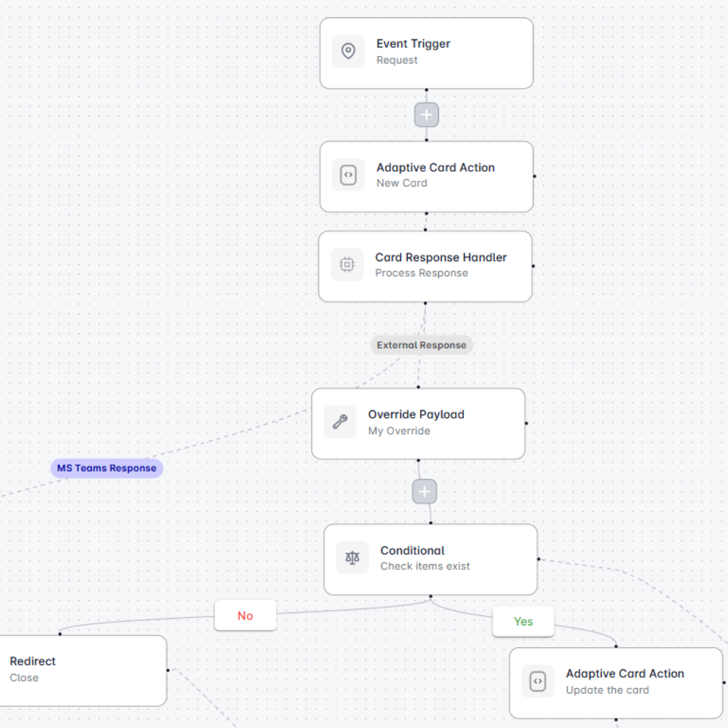This screenshot has height=728, width=728.
Task: Click the External Response edge label
Action: pos(421,345)
